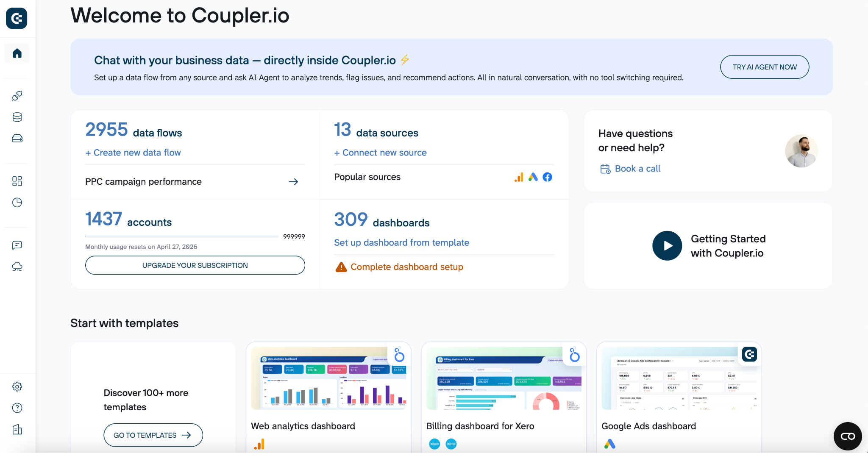Screen dimensions: 868x453
Task: Click first Xero icon under Billing dashboard
Action: pos(434,444)
